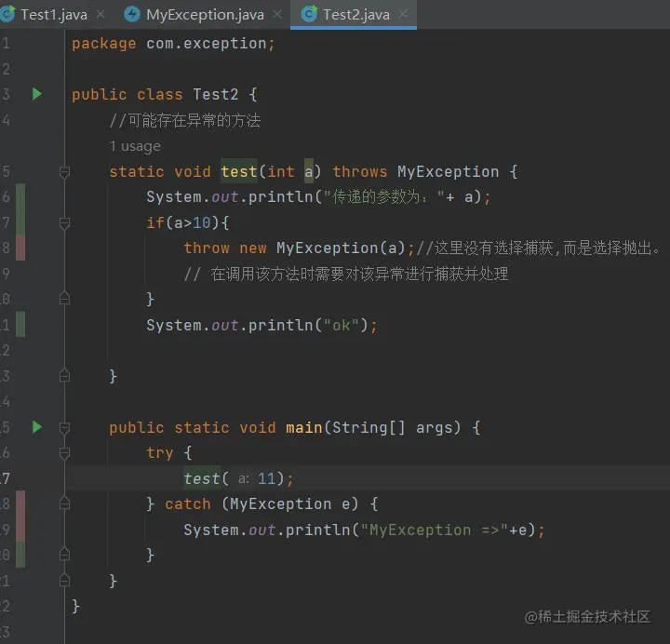
Task: Run main method via gutter arrow
Action: pos(37,427)
